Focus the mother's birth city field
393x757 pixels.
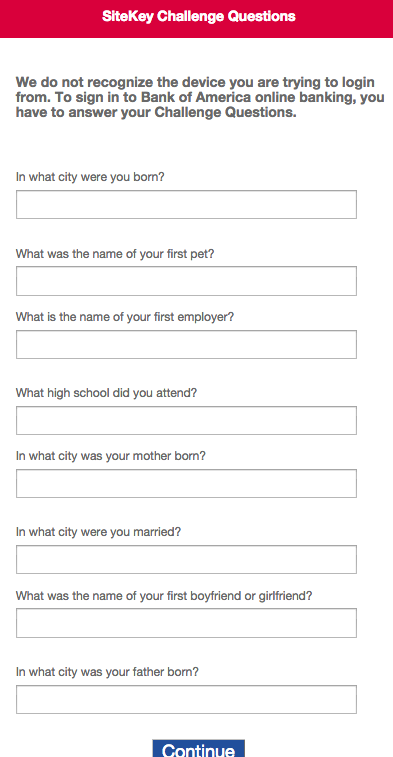(186, 483)
